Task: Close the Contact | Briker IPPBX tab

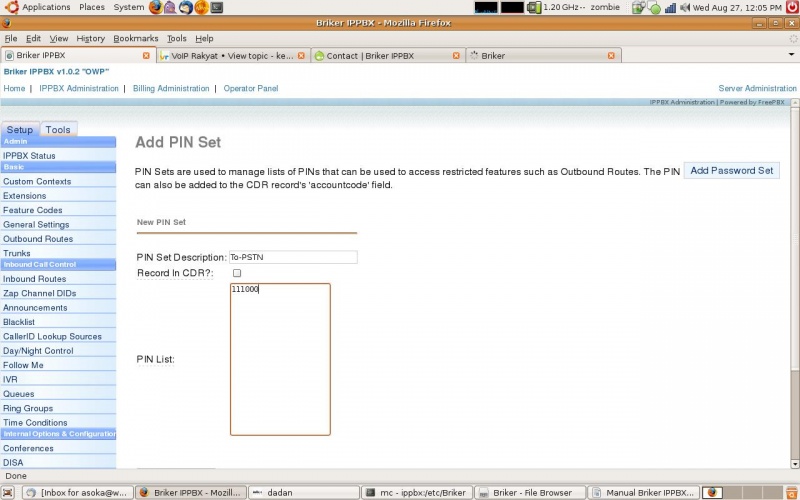Action: (x=456, y=56)
